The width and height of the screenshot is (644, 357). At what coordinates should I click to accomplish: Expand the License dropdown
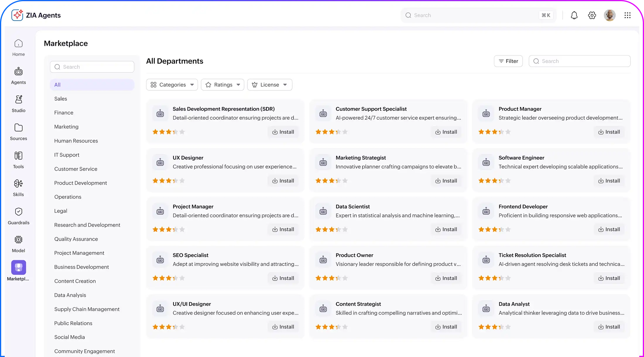[x=270, y=85]
